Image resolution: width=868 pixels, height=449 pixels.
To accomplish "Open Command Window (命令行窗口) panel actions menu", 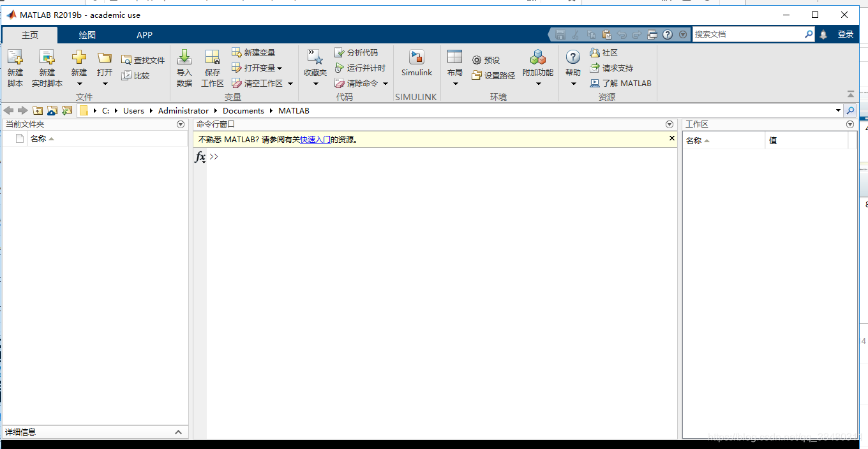I will 670,124.
